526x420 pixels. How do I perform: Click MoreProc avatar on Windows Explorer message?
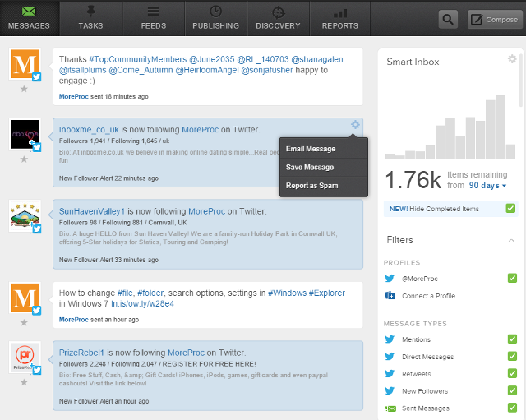pos(25,298)
